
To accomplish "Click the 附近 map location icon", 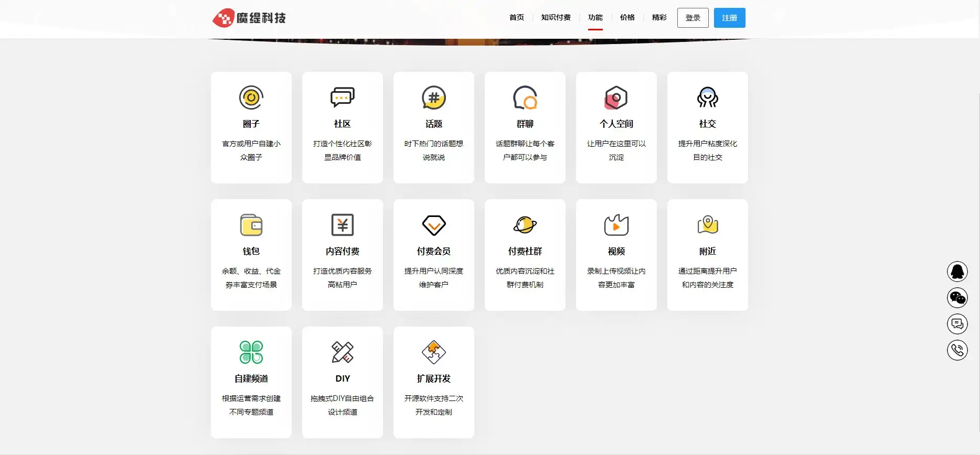I will 707,225.
